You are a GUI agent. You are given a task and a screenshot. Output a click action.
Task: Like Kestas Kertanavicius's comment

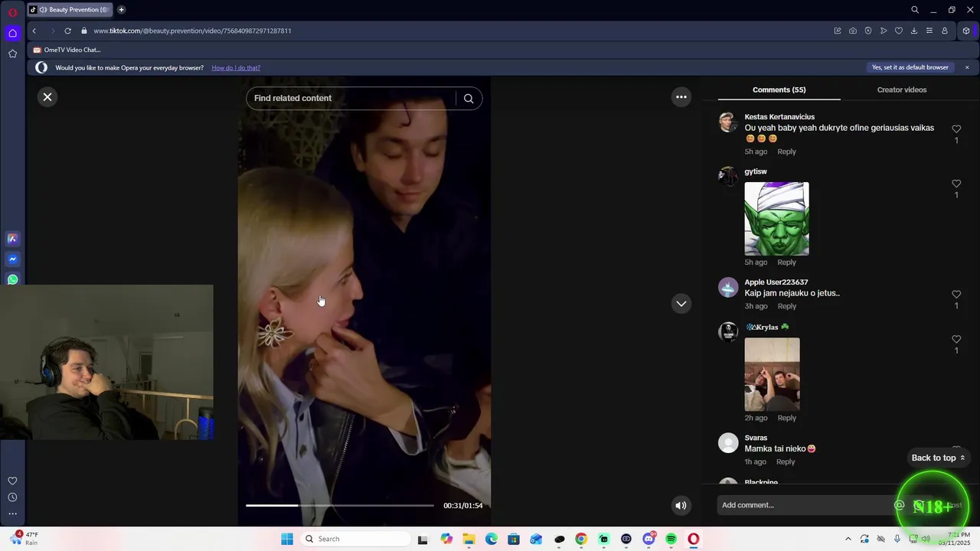956,129
